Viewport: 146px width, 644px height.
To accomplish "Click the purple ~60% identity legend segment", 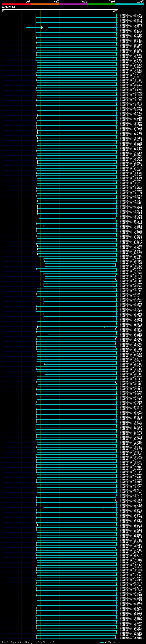I will point(73,4).
